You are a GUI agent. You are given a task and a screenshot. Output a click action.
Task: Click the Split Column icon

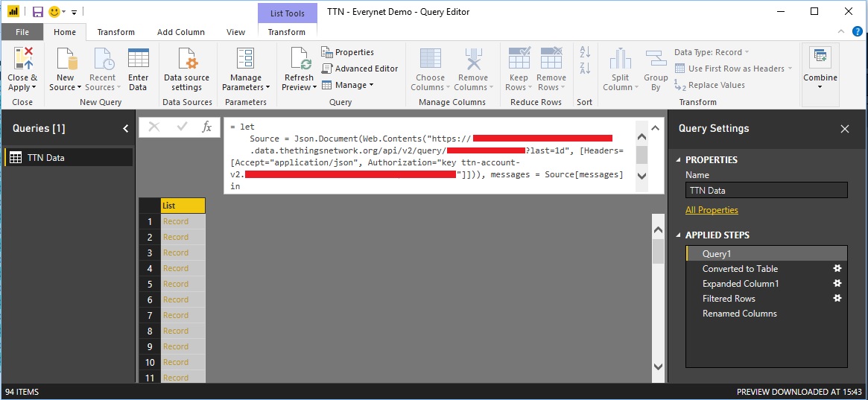pos(621,59)
